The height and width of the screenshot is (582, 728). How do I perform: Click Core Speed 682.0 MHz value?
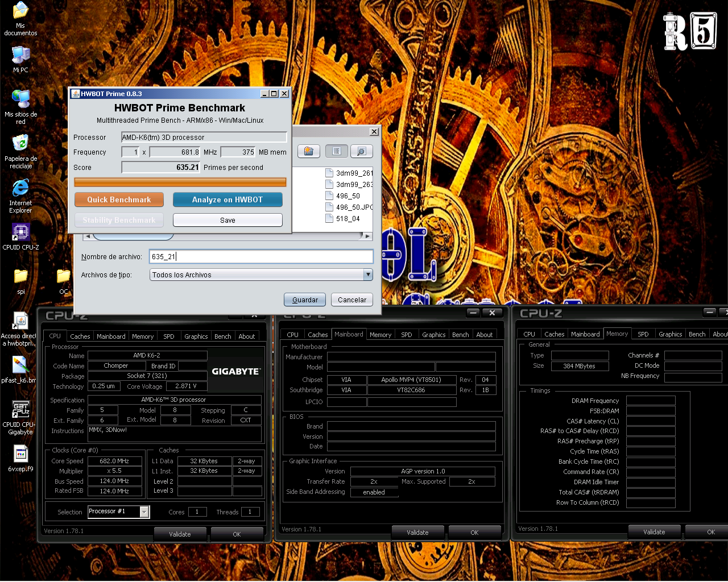point(114,461)
